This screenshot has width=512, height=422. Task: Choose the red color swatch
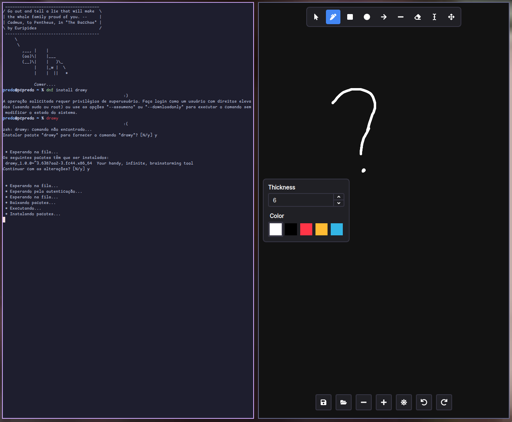point(306,229)
